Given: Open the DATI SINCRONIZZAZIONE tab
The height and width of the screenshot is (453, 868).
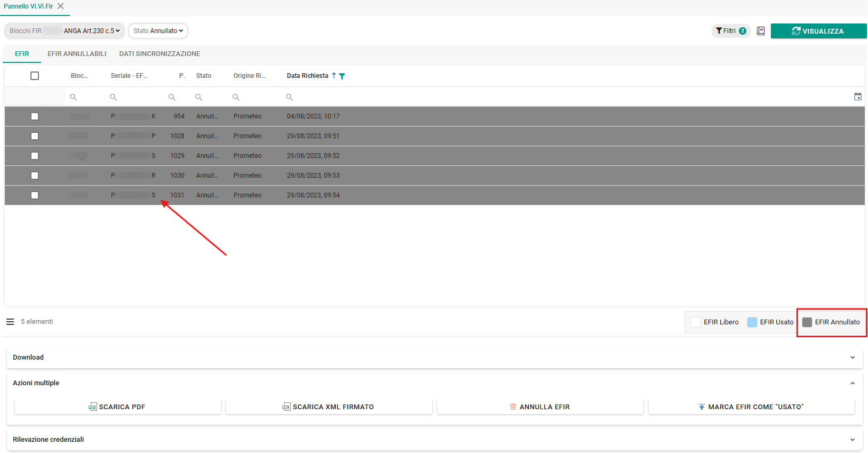Looking at the screenshot, I should [160, 54].
